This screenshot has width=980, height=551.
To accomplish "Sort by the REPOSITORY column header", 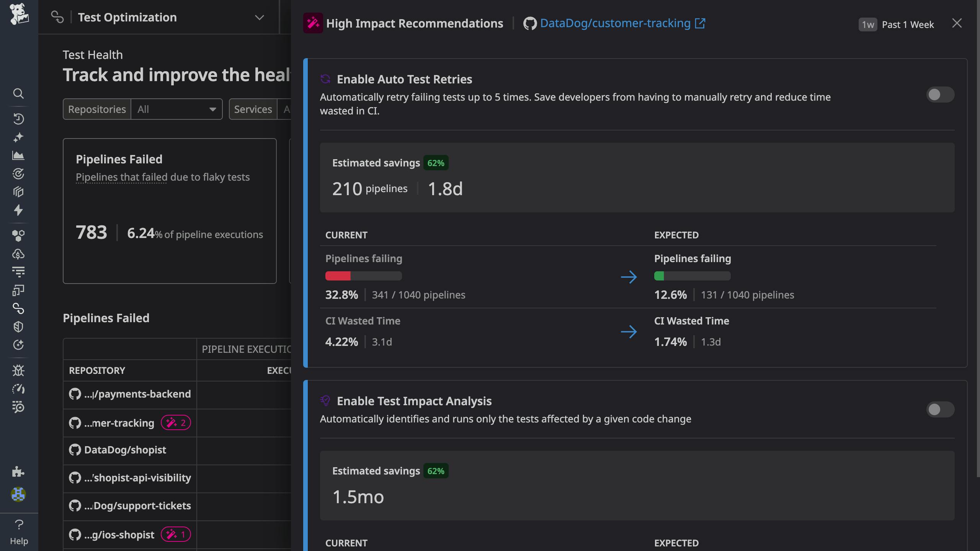I will coord(97,370).
